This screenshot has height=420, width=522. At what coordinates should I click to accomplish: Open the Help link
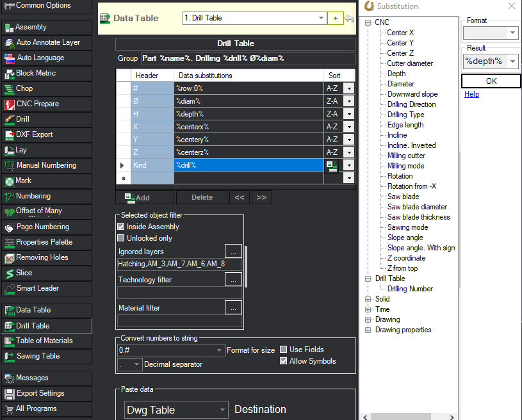[472, 94]
